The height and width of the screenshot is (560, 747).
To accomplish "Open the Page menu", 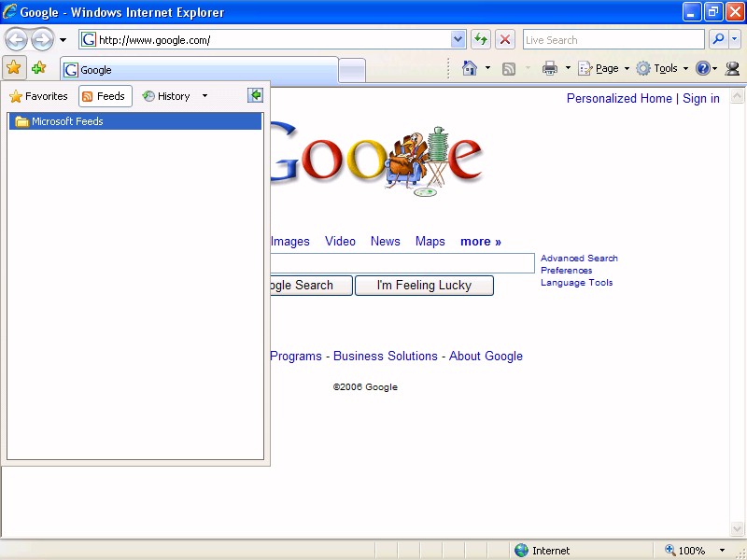I will (x=603, y=68).
